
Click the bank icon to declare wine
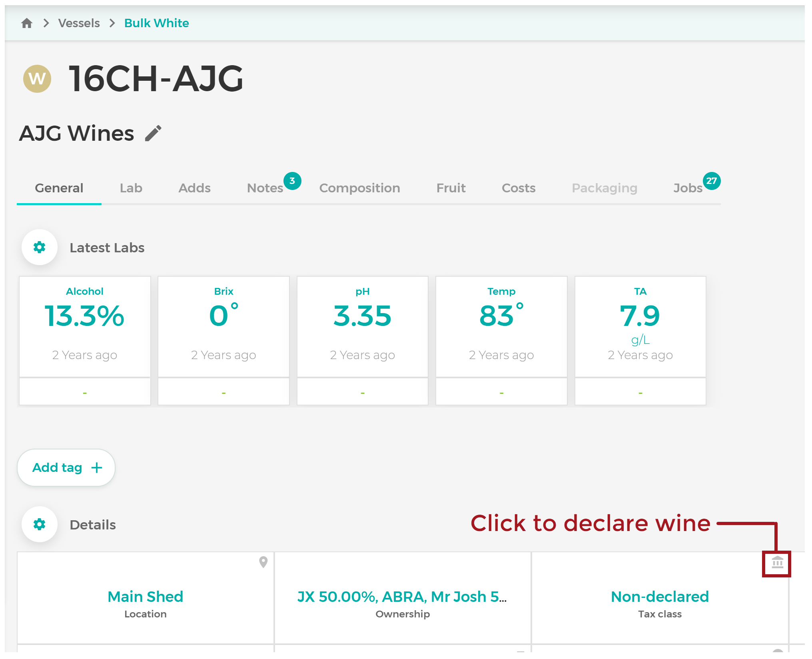[x=777, y=563]
